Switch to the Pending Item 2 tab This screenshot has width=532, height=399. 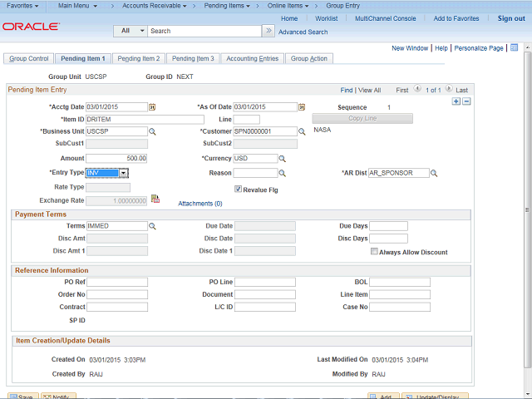click(138, 59)
